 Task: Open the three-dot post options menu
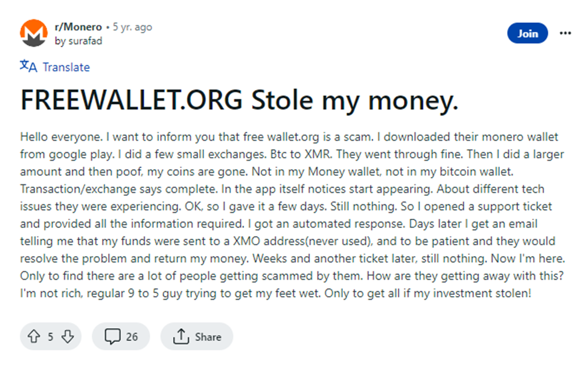coord(565,33)
